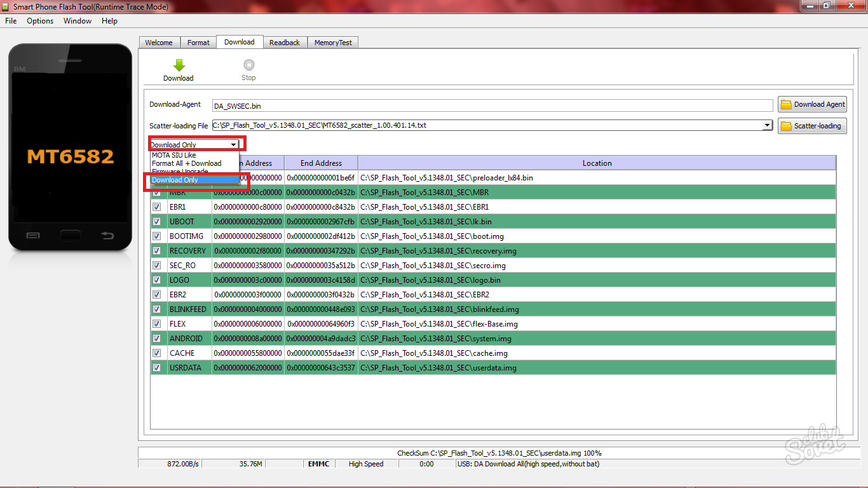Click the green Download arrow icon

click(x=179, y=65)
